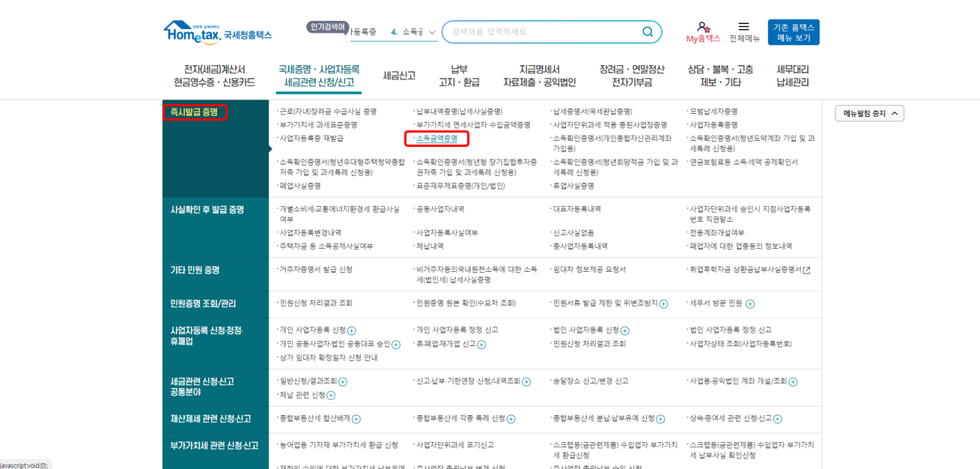The width and height of the screenshot is (980, 469).
Task: Open 사업자등록증명 link
Action: point(714,125)
